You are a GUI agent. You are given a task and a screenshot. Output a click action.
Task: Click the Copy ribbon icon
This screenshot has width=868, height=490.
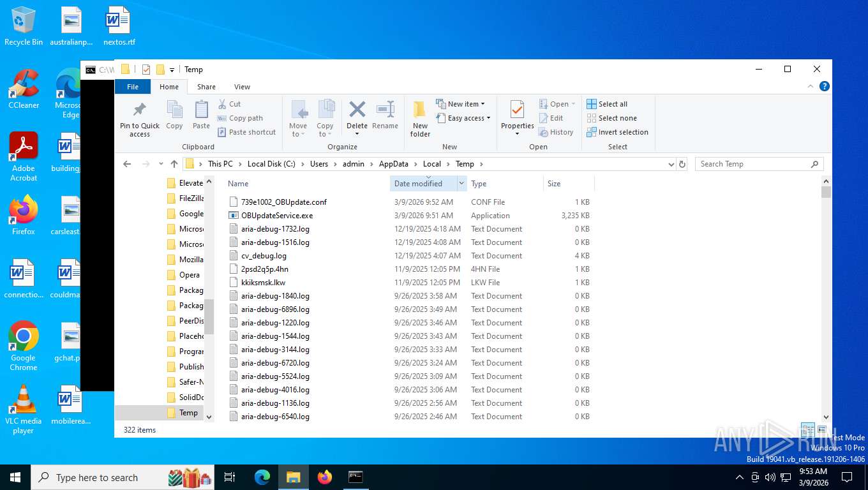[x=174, y=115]
